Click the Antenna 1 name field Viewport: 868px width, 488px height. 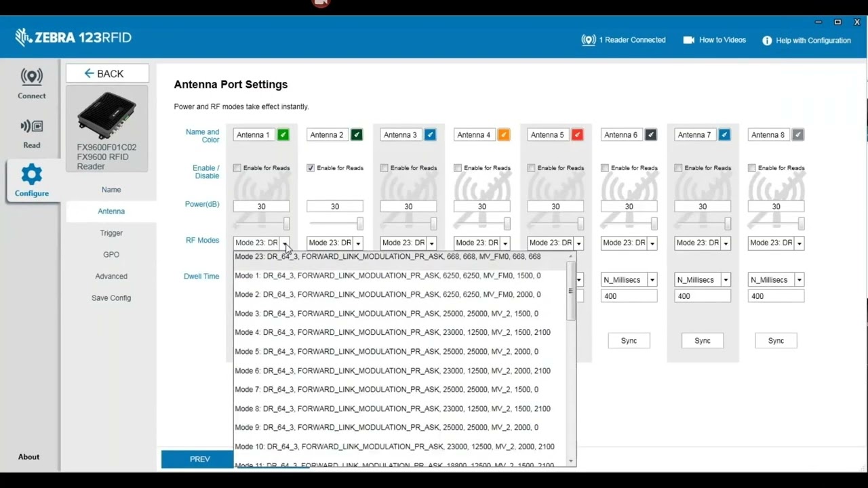pos(254,135)
